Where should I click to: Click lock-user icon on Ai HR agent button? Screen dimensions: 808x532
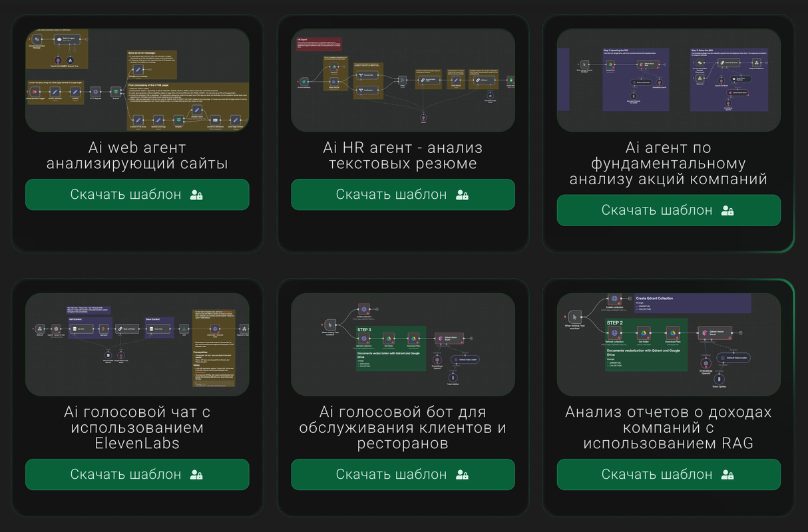tap(462, 195)
